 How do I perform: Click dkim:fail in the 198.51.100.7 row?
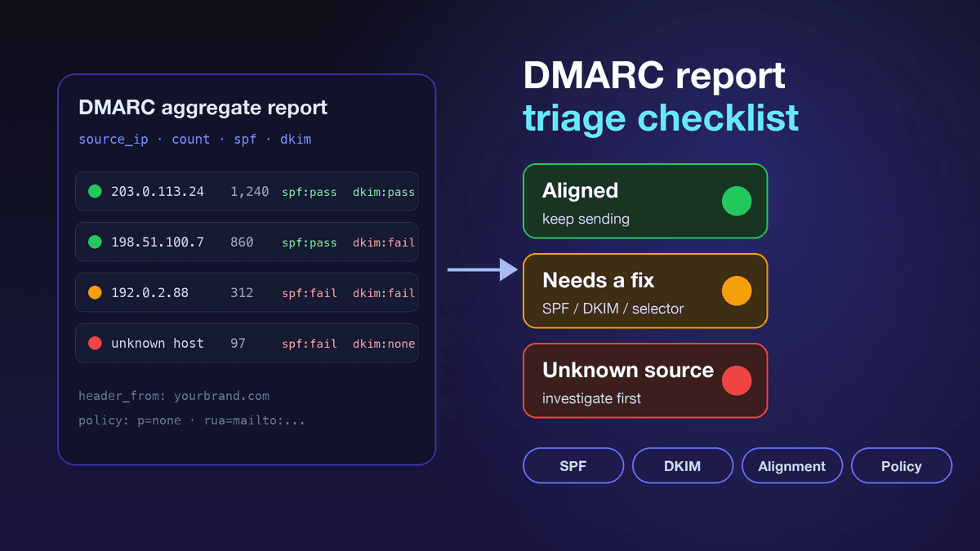[x=384, y=242]
